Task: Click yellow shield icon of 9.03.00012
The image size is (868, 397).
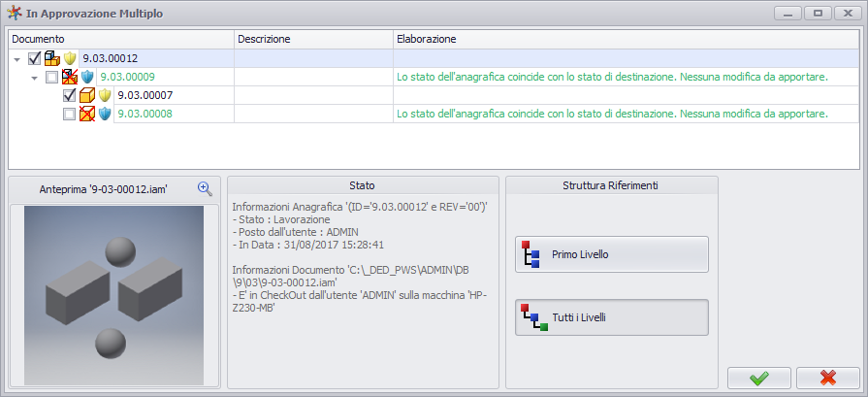Action: (69, 58)
